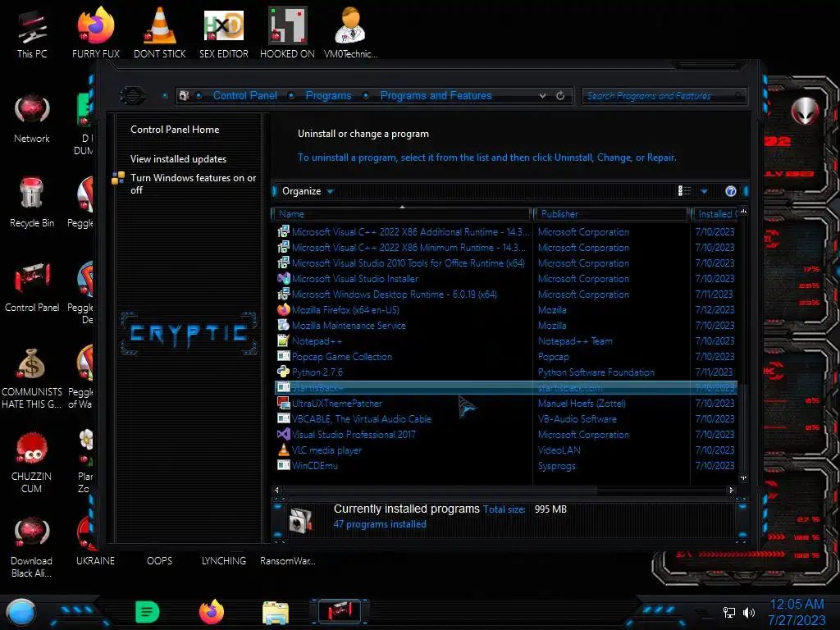The image size is (840, 630).
Task: Open the money bag desktop icon
Action: tap(32, 378)
